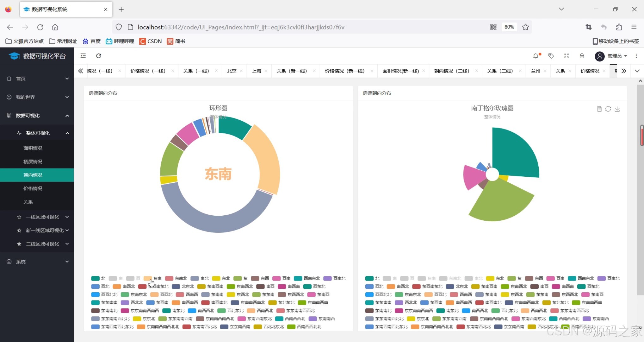Download rose chart as image

pos(617,109)
